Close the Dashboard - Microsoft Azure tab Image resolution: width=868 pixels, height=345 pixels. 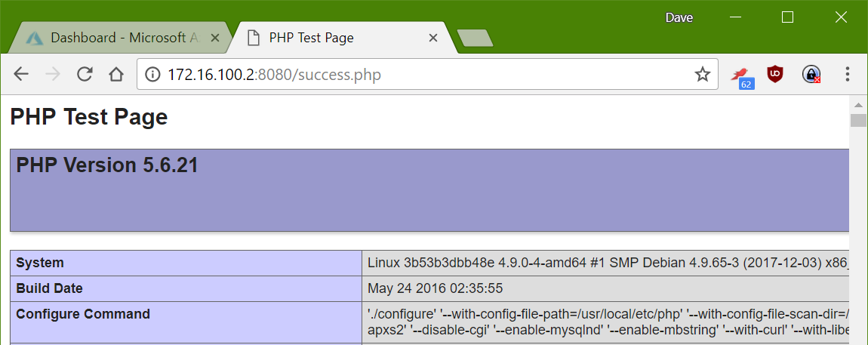(x=215, y=39)
